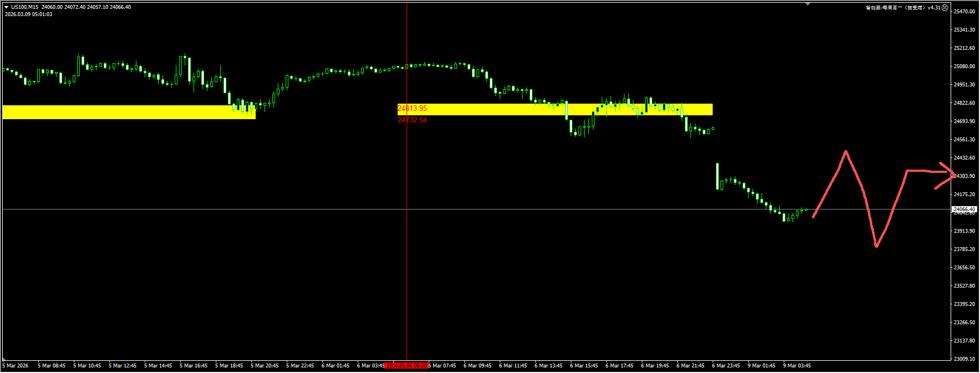Open the triangle menu beside US100,M15
Image resolution: width=980 pixels, height=373 pixels.
(x=6, y=7)
